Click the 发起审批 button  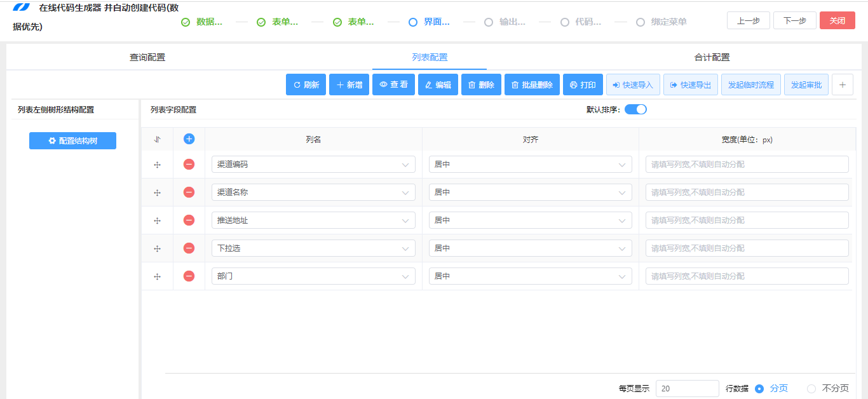(806, 84)
